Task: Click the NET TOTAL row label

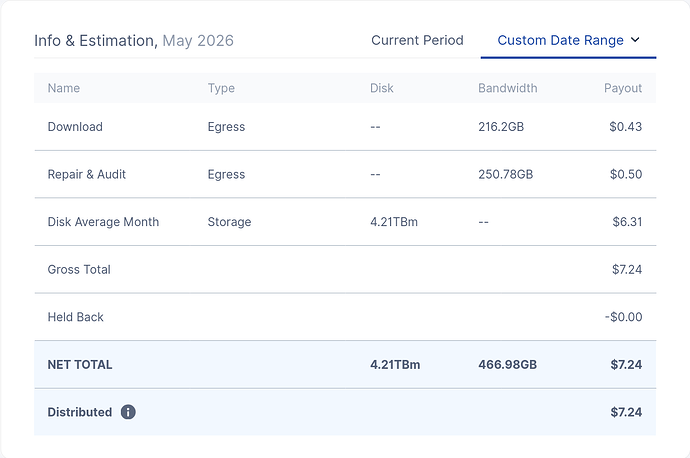Action: [x=80, y=365]
